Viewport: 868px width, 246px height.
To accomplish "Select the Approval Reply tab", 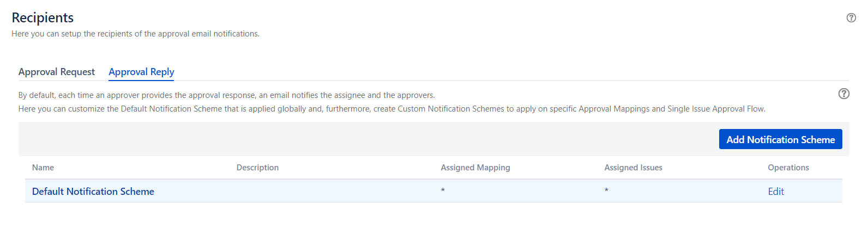I will [x=141, y=72].
